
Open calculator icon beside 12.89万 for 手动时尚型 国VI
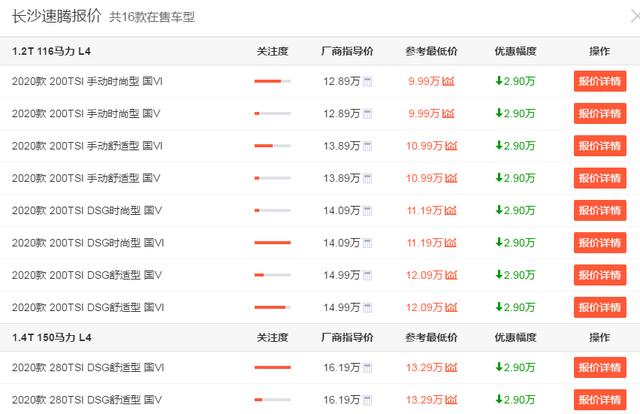pyautogui.click(x=367, y=81)
